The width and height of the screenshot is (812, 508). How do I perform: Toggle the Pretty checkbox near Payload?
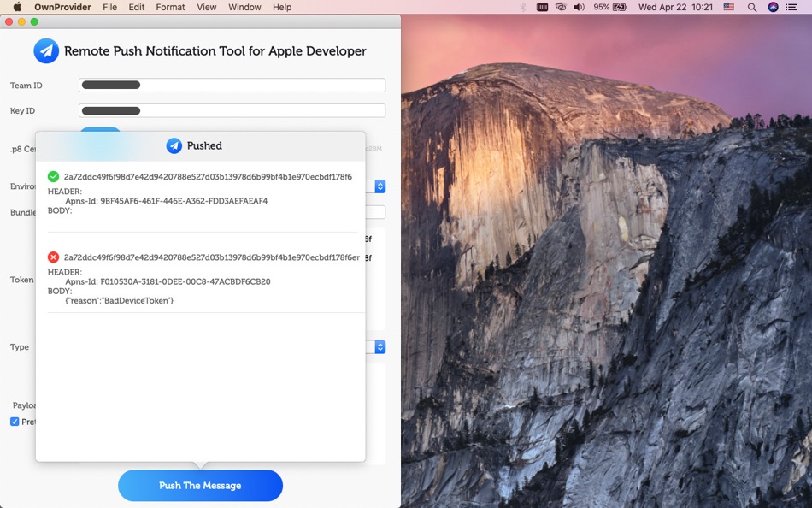point(15,422)
